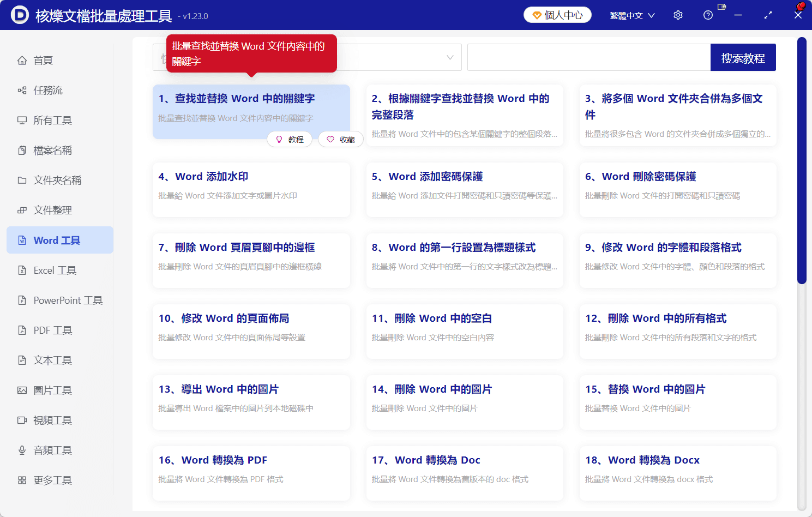Open PDF 工具 in the sidebar
This screenshot has height=517, width=812.
pos(60,330)
